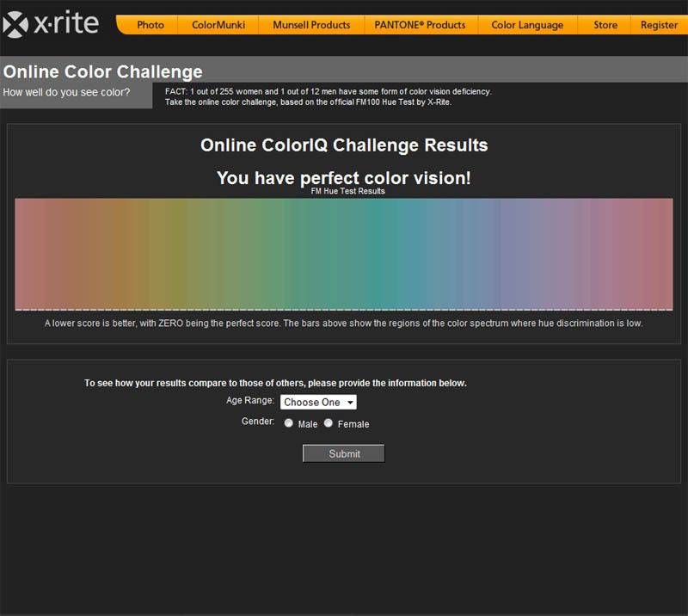
Task: Open the Register page
Action: pyautogui.click(x=659, y=25)
